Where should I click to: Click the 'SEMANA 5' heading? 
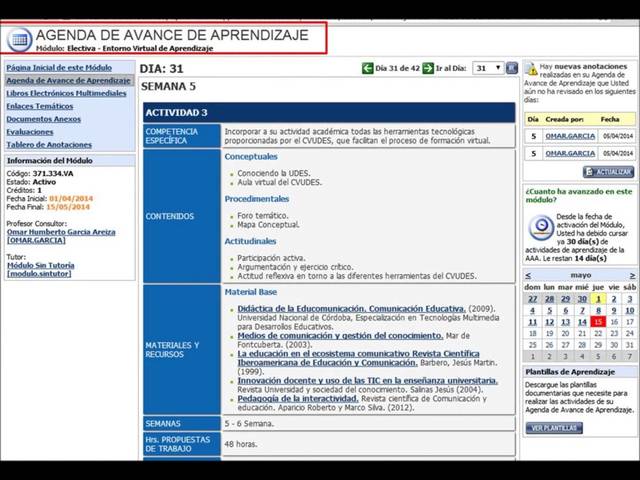tap(168, 87)
